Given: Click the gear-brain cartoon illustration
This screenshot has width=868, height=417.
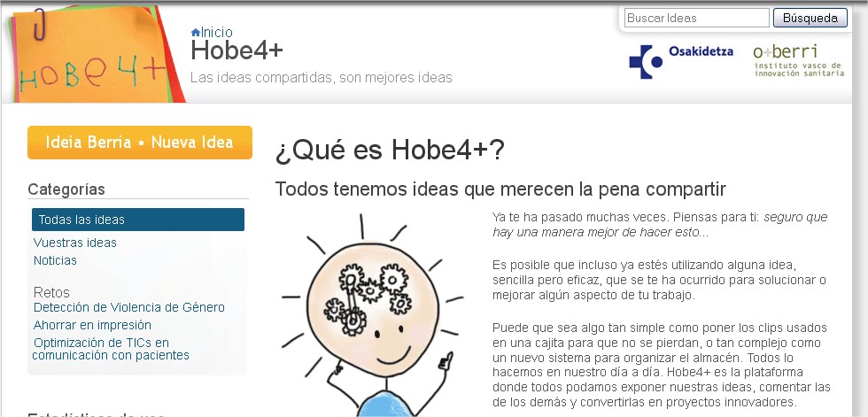Looking at the screenshot, I should click(x=372, y=310).
